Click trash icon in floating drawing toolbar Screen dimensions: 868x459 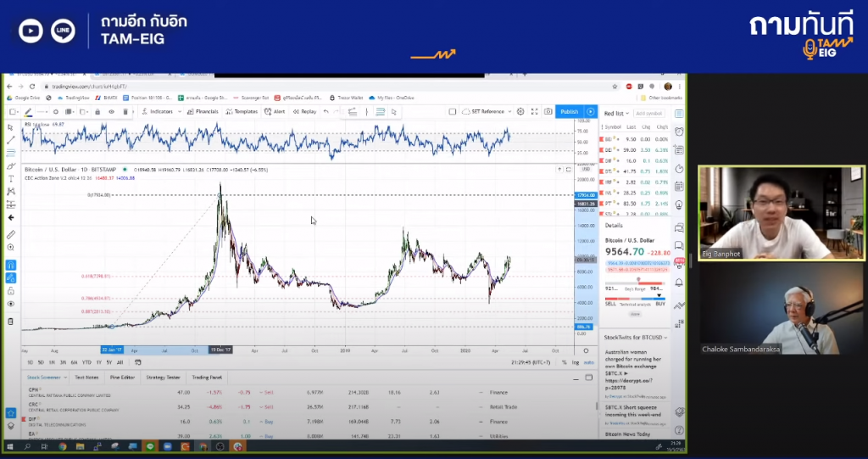pyautogui.click(x=125, y=111)
